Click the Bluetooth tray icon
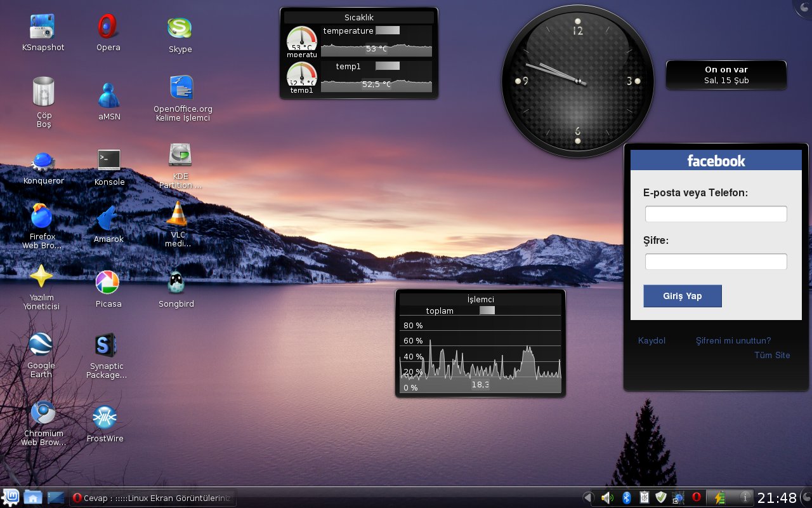The width and height of the screenshot is (812, 508). click(625, 498)
